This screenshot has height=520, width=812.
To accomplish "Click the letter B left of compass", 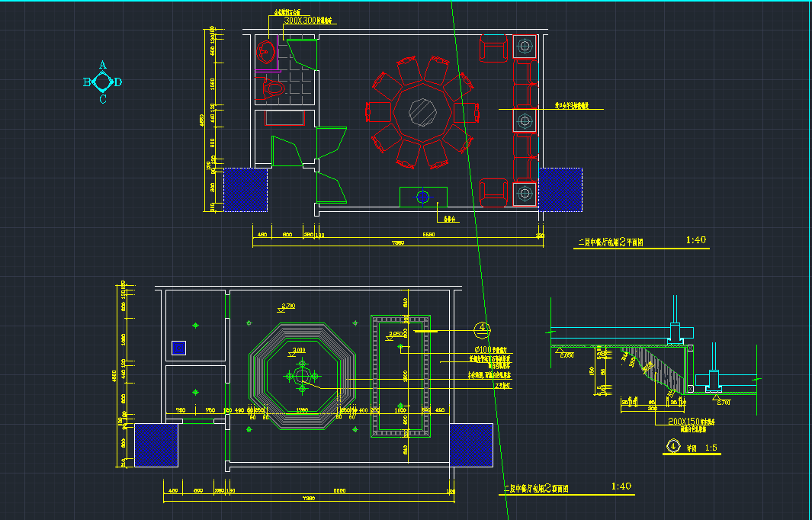I will coord(87,82).
